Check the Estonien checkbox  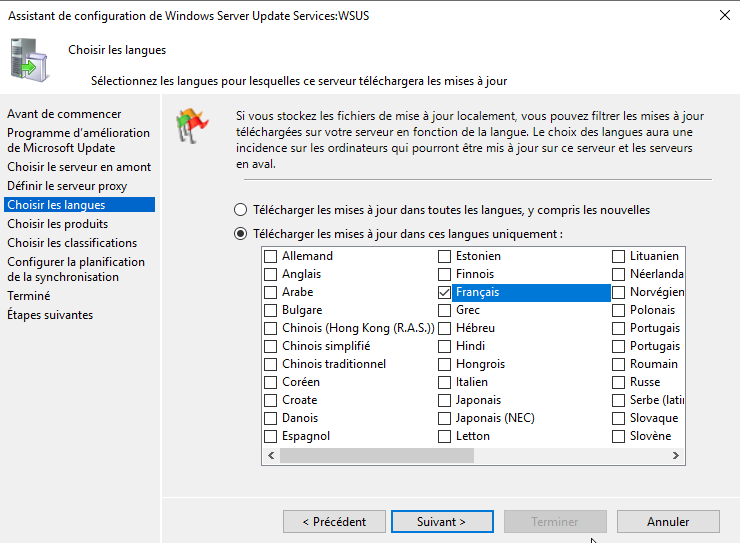pyautogui.click(x=444, y=256)
